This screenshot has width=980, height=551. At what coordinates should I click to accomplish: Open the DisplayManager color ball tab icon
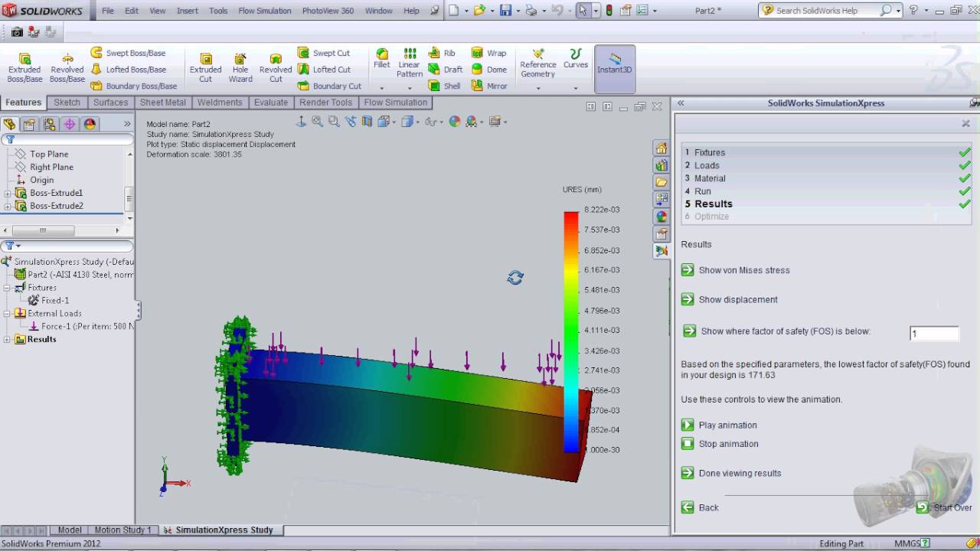coord(90,124)
